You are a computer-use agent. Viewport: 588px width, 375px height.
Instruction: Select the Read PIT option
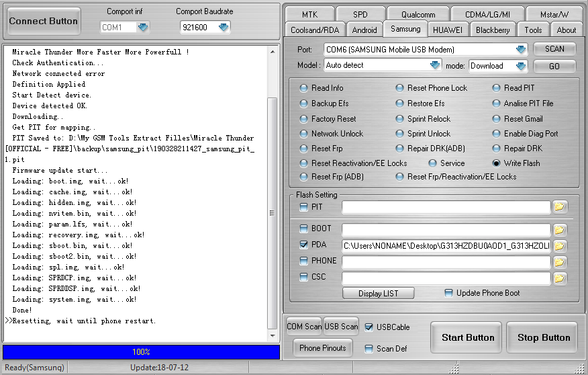(496, 88)
